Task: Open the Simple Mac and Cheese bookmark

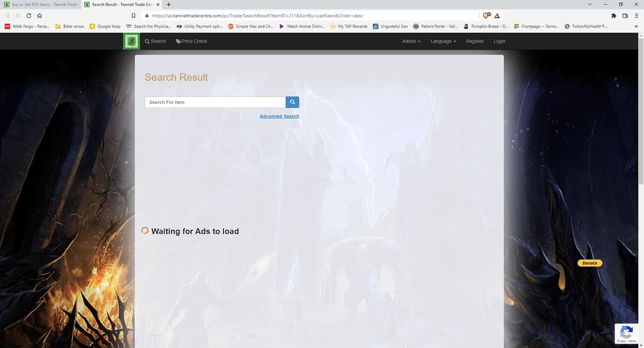Action: pos(251,27)
